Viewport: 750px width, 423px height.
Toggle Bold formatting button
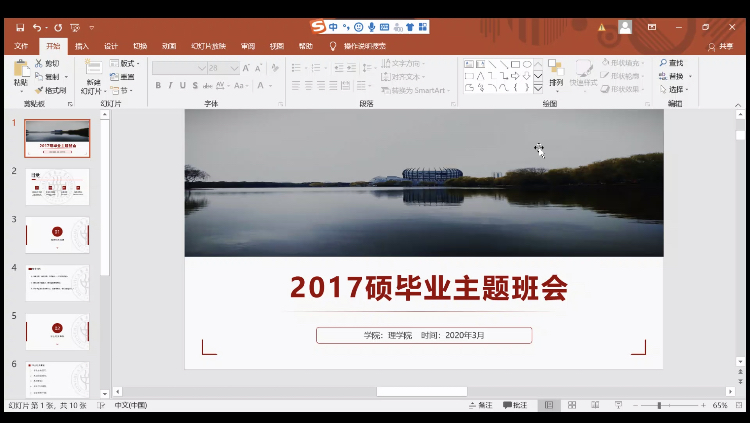point(158,86)
